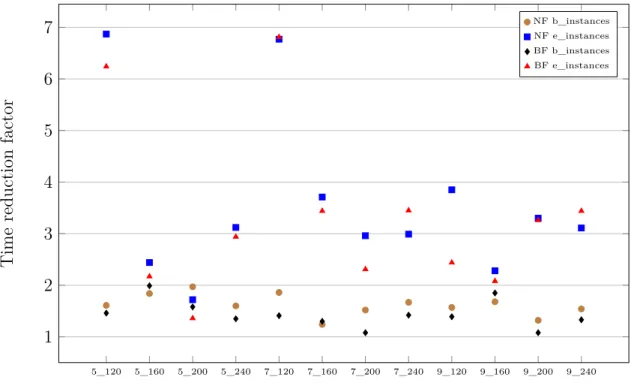
Task: Select the black diamond data point for 5_120
Action: (106, 313)
